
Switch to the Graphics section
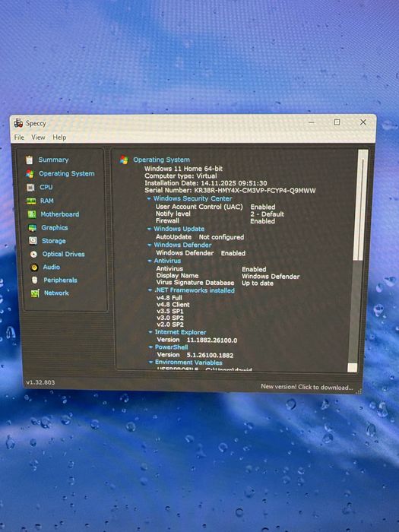point(55,227)
